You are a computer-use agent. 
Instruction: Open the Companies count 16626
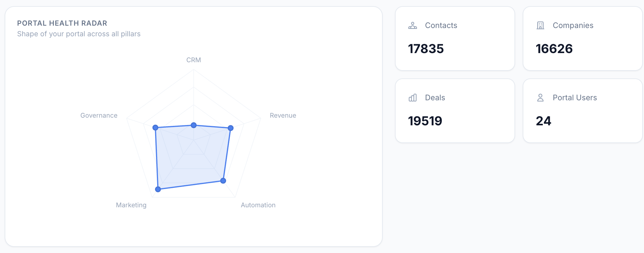[554, 49]
